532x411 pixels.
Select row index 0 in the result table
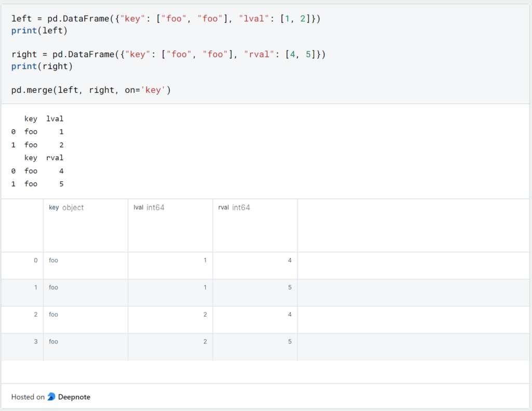[x=35, y=260]
